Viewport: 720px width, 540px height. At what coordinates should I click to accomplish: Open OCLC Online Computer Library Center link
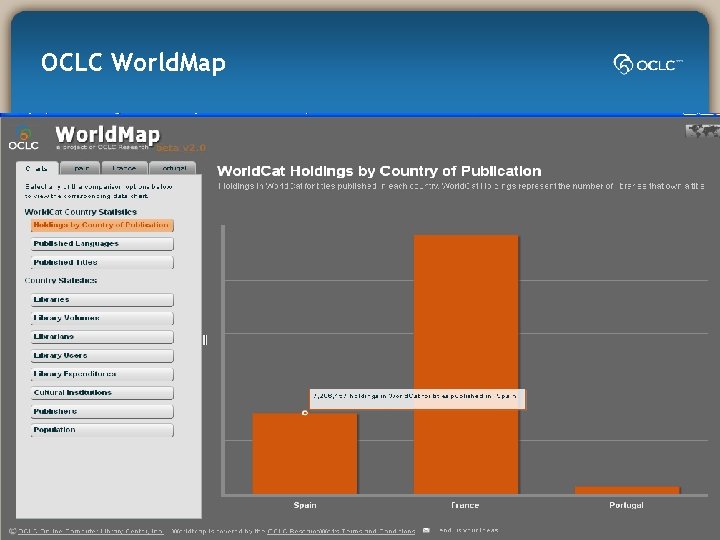coord(91,531)
